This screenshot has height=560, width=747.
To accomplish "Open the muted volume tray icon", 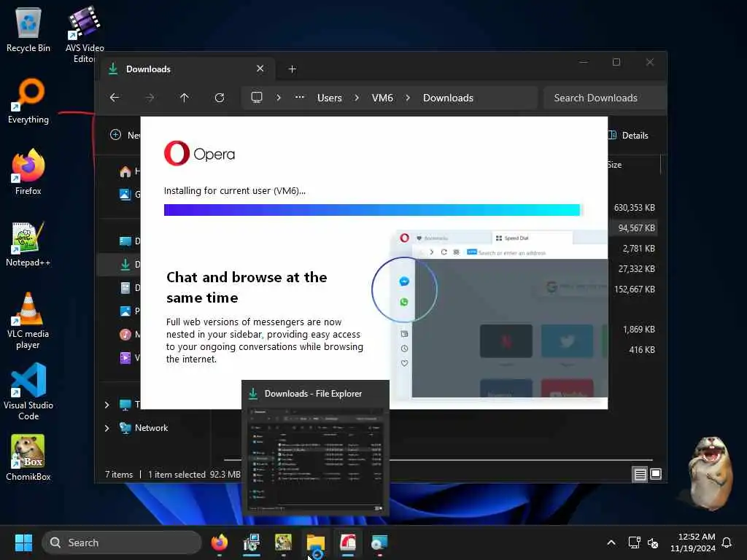I will [x=653, y=542].
